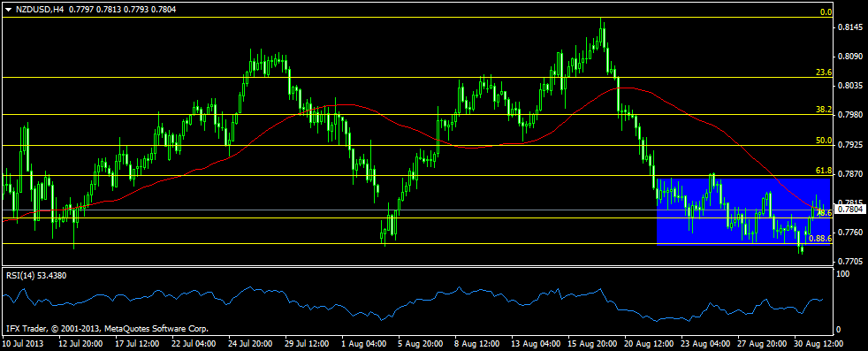Click the '1 Aug 04:00' time label

click(362, 343)
